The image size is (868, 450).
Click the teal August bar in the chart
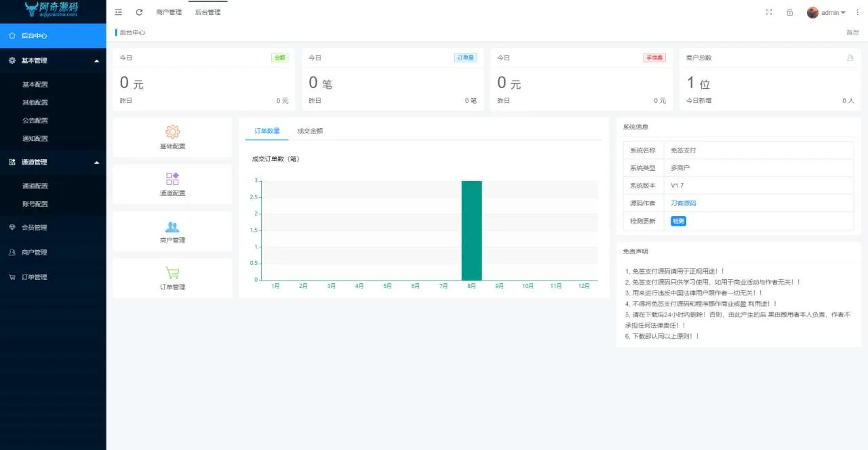(471, 230)
